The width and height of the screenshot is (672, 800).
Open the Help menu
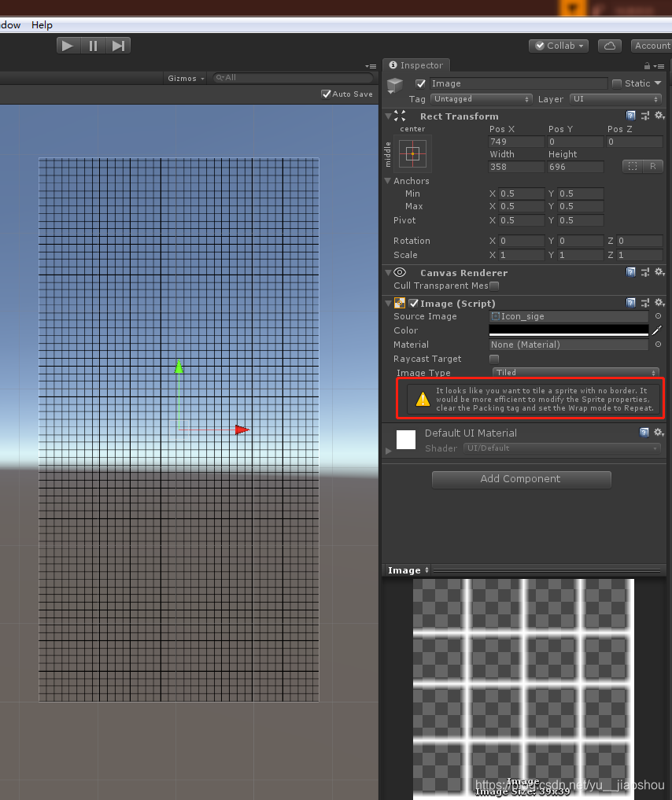tap(42, 25)
